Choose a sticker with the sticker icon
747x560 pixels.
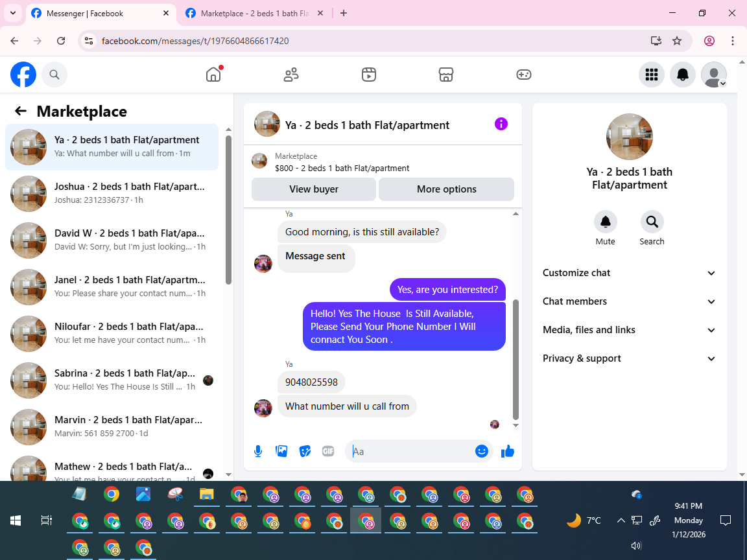(305, 451)
